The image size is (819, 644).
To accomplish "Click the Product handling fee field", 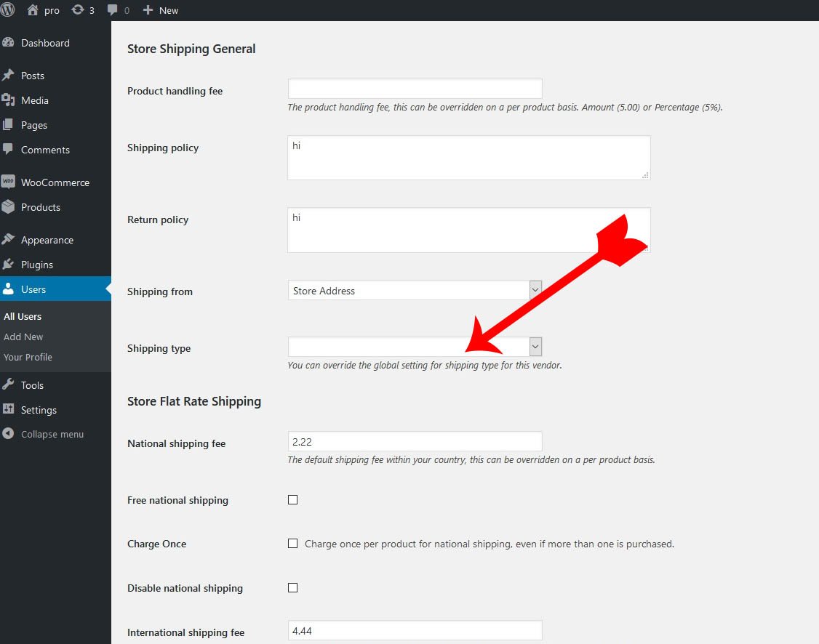I will [415, 89].
